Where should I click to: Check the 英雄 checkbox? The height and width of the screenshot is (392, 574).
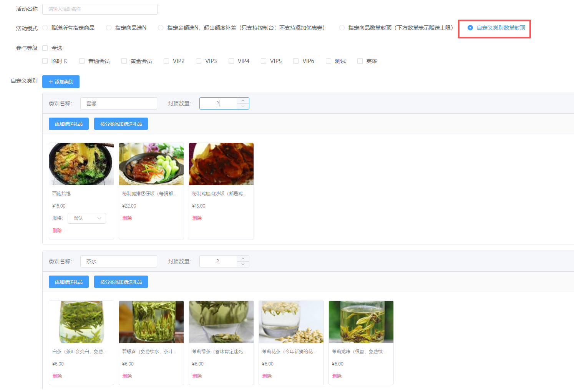[360, 61]
